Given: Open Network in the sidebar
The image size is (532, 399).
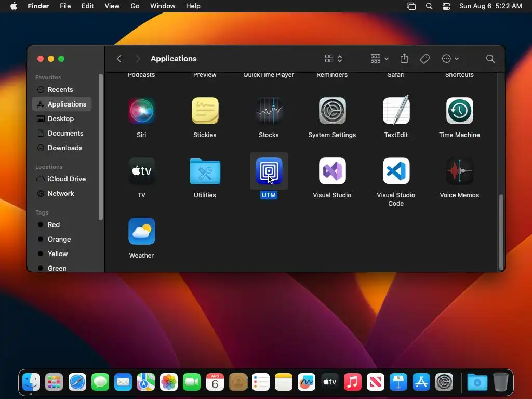Looking at the screenshot, I should click(62, 193).
